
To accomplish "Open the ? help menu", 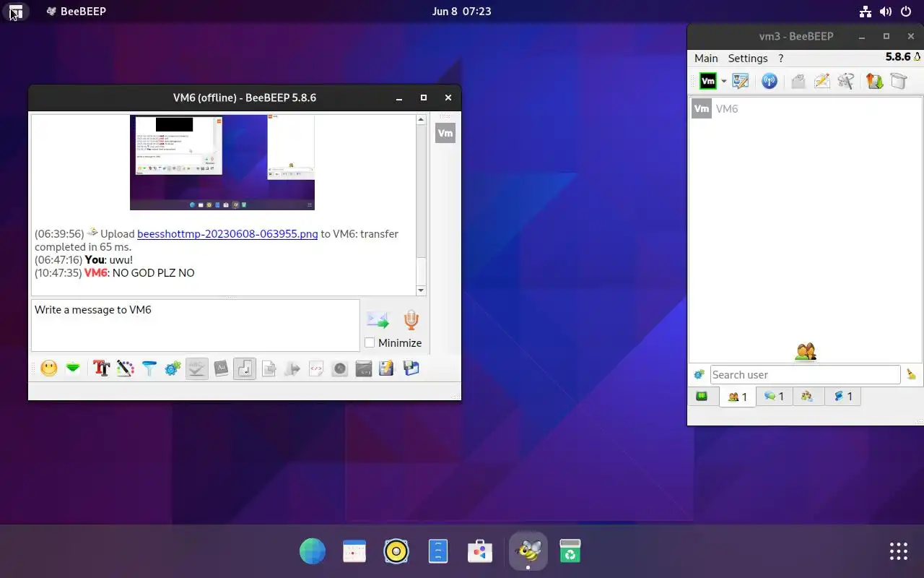I will click(x=780, y=59).
